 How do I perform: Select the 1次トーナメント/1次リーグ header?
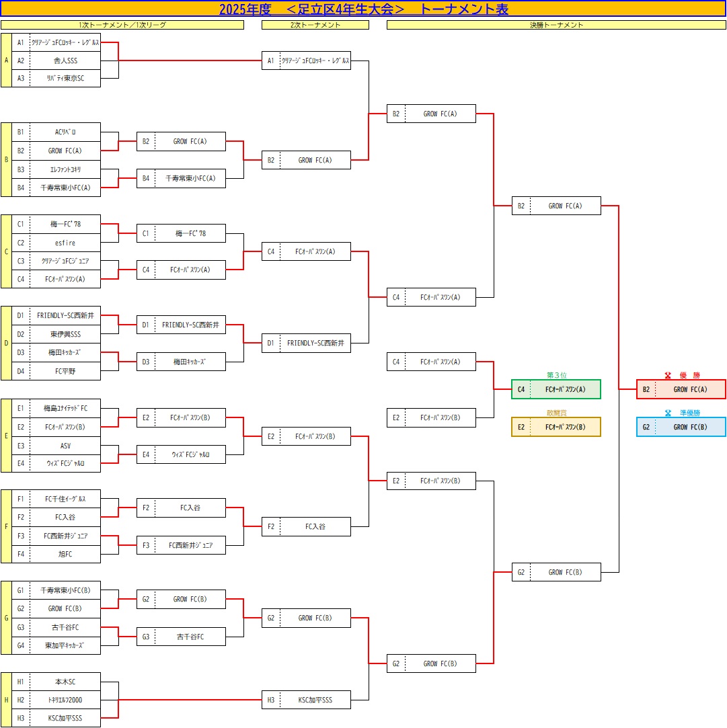click(122, 25)
